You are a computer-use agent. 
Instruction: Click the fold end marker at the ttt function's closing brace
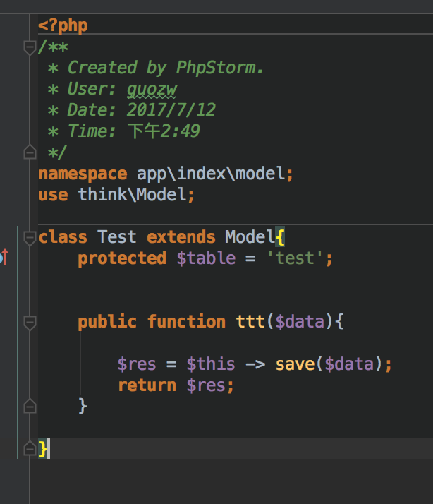[x=30, y=406]
